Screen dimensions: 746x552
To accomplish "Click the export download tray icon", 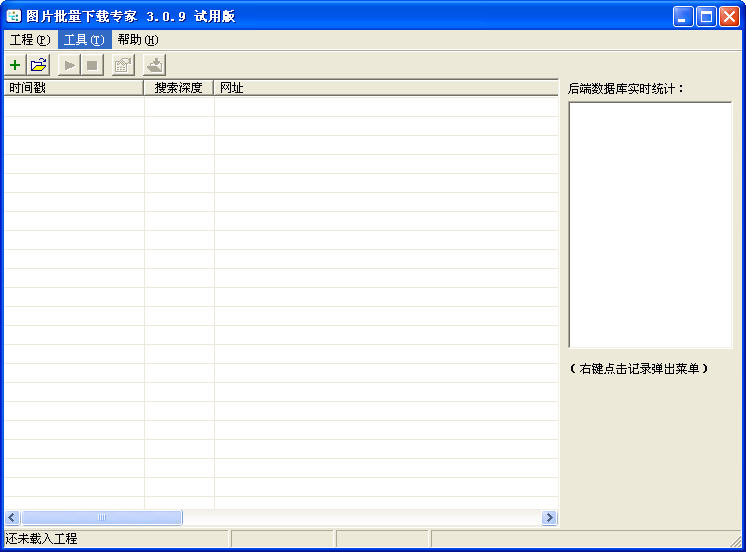I will 154,65.
